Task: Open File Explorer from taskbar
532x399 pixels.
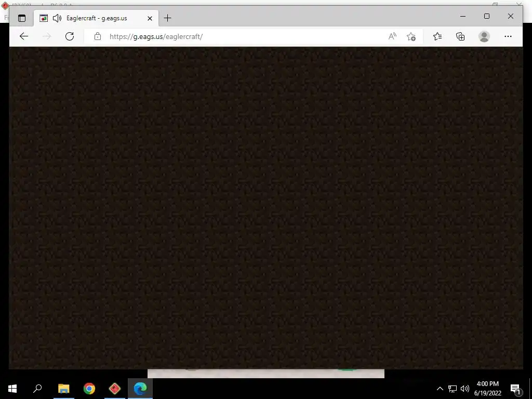Action: (63, 389)
